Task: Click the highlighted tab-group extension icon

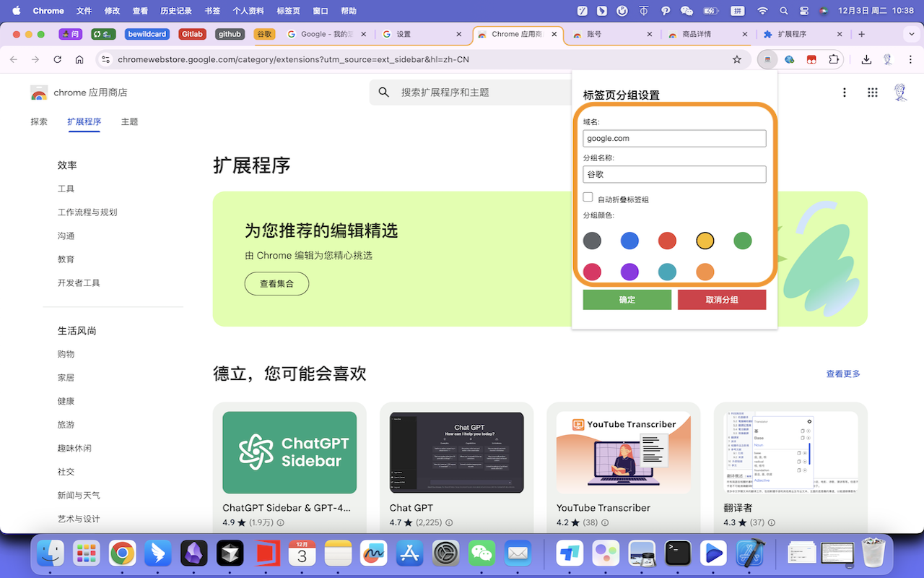Action: (767, 59)
